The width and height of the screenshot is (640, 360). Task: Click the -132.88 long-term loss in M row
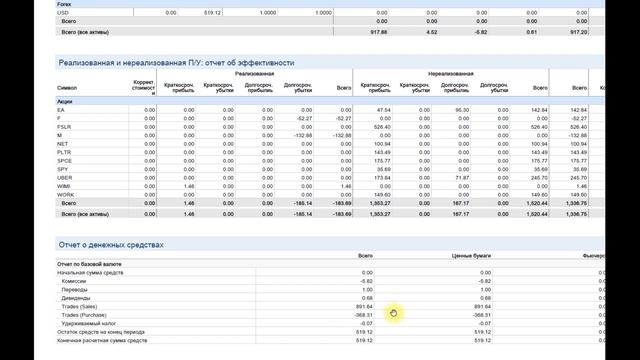tap(303, 135)
